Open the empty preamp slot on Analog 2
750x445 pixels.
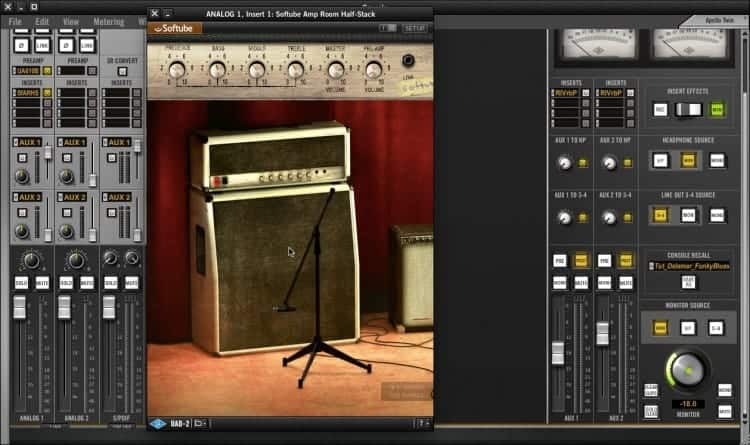[x=72, y=71]
